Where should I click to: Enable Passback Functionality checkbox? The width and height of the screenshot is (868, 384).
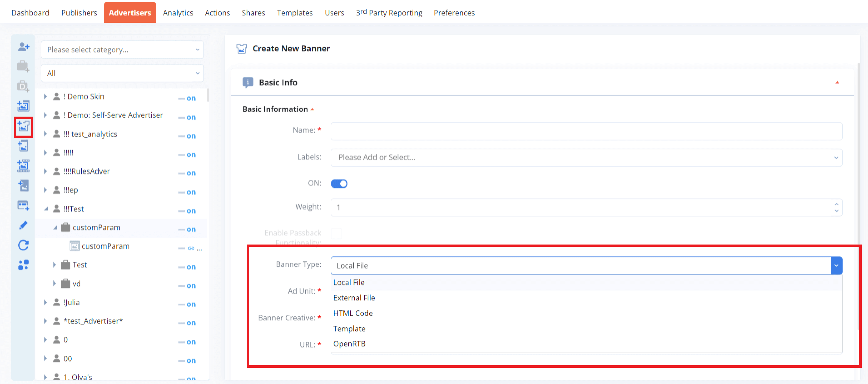[x=336, y=233]
